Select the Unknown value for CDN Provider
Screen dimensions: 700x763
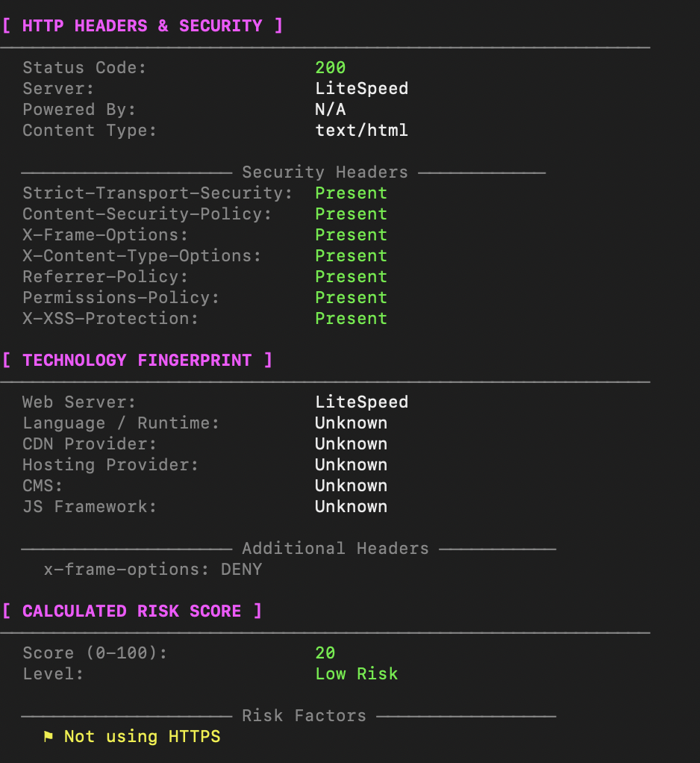[351, 444]
